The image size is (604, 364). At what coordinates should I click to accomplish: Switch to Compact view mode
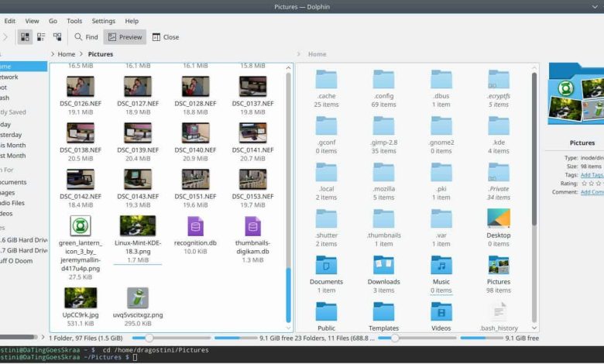[x=41, y=36]
